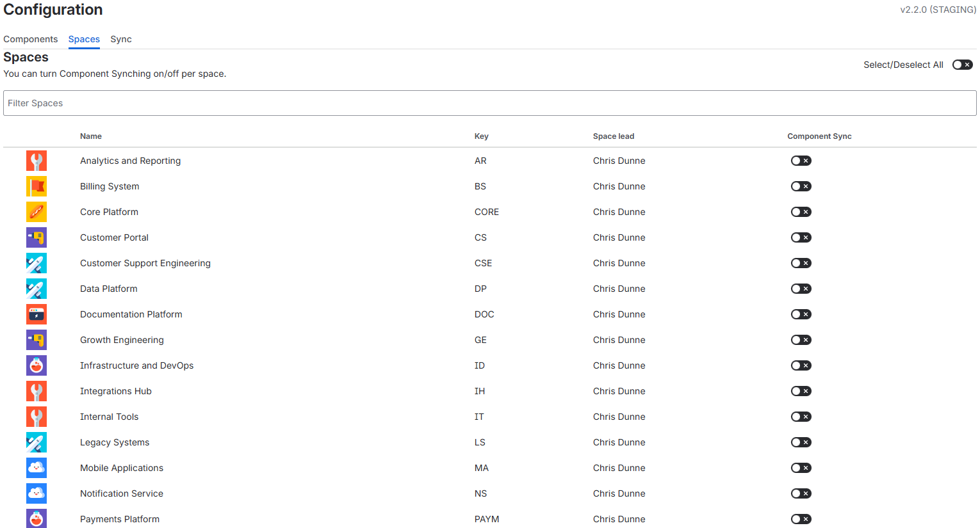
Task: Click the Customer Portal space avatar
Action: (37, 237)
